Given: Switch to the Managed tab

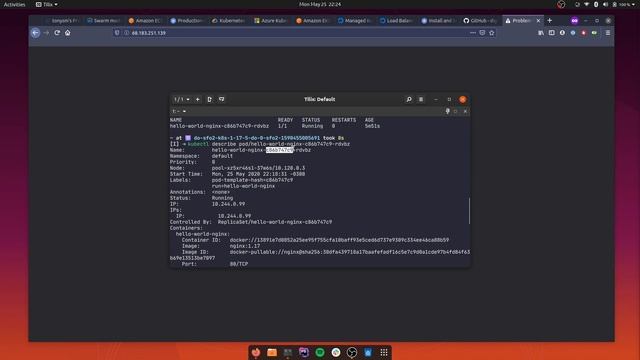Looking at the screenshot, I should pos(355,20).
